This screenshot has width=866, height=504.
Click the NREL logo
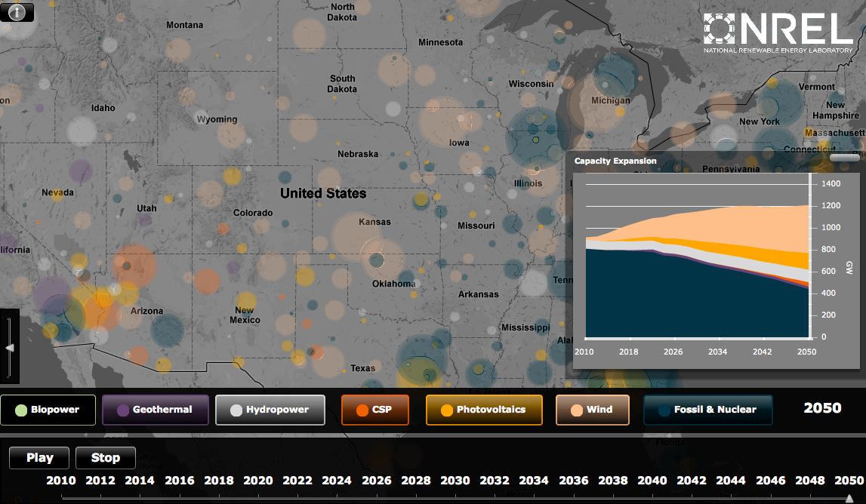[x=778, y=32]
